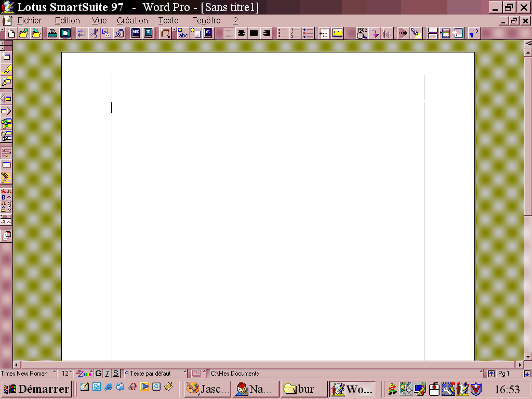Viewport: 532px width, 399px height.
Task: Click the undo/redo arrows icon
Action: [82, 33]
